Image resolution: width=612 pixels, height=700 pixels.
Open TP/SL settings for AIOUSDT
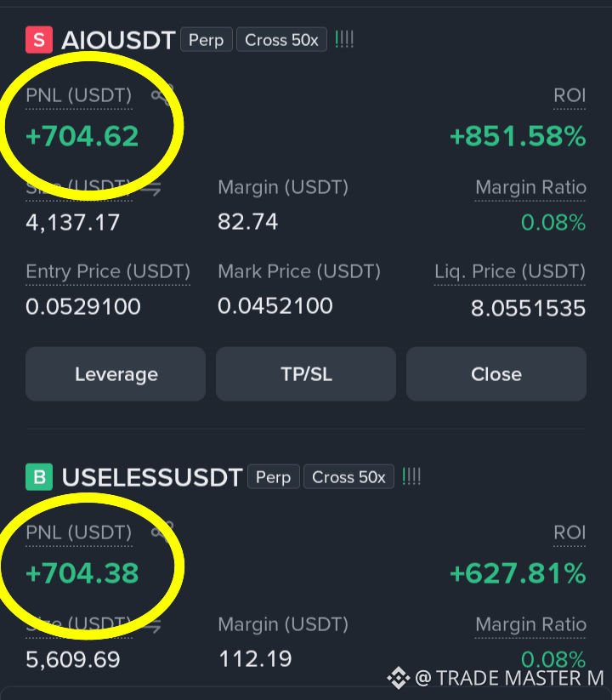coord(306,374)
